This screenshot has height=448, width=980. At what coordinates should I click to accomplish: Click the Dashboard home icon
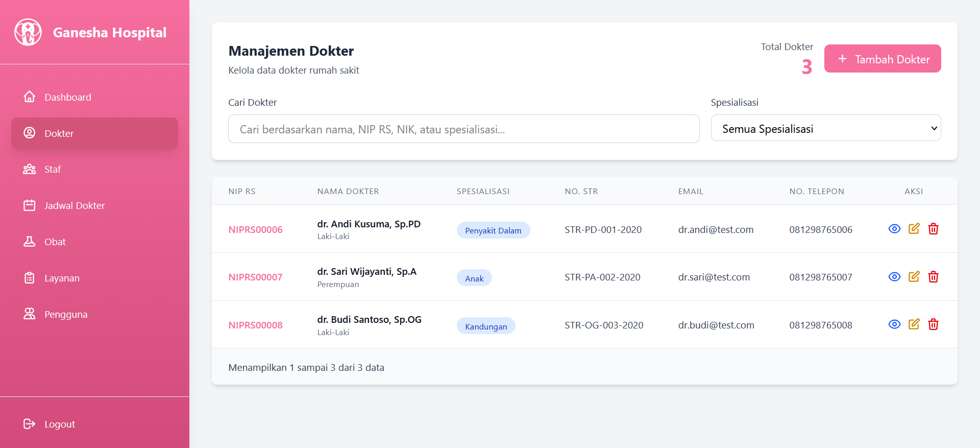click(x=30, y=97)
